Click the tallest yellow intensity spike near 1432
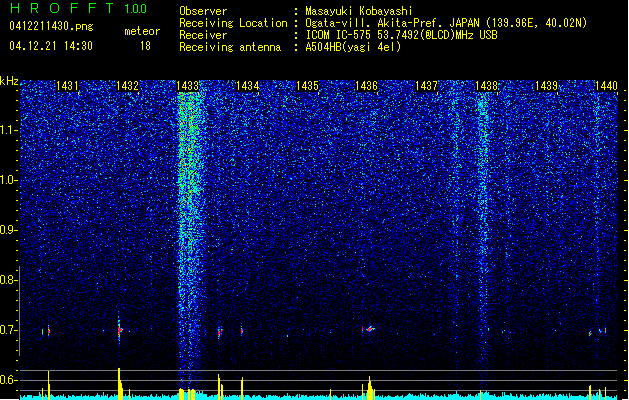Image resolution: width=629 pixels, height=400 pixels. (119, 383)
